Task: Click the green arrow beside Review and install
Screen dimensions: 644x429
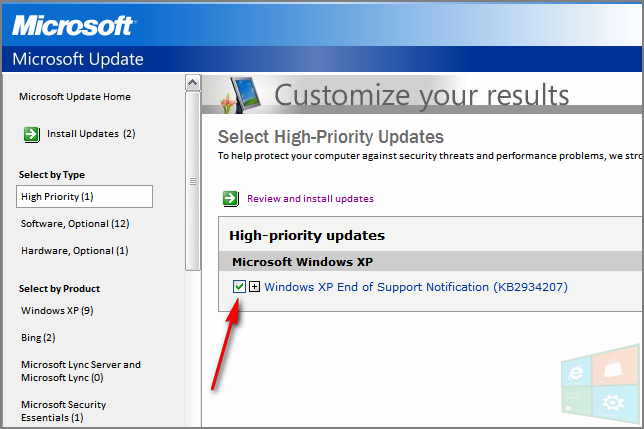Action: pyautogui.click(x=231, y=198)
